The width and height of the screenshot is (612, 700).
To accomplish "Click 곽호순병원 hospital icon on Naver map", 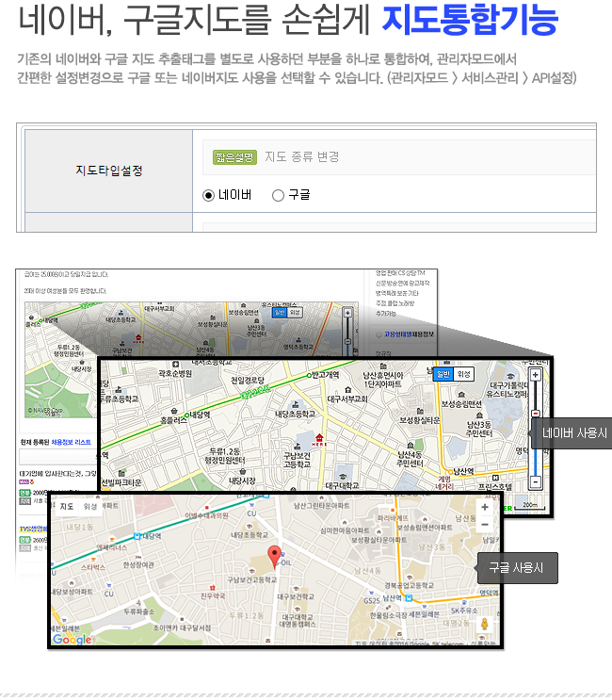I will coord(175,365).
